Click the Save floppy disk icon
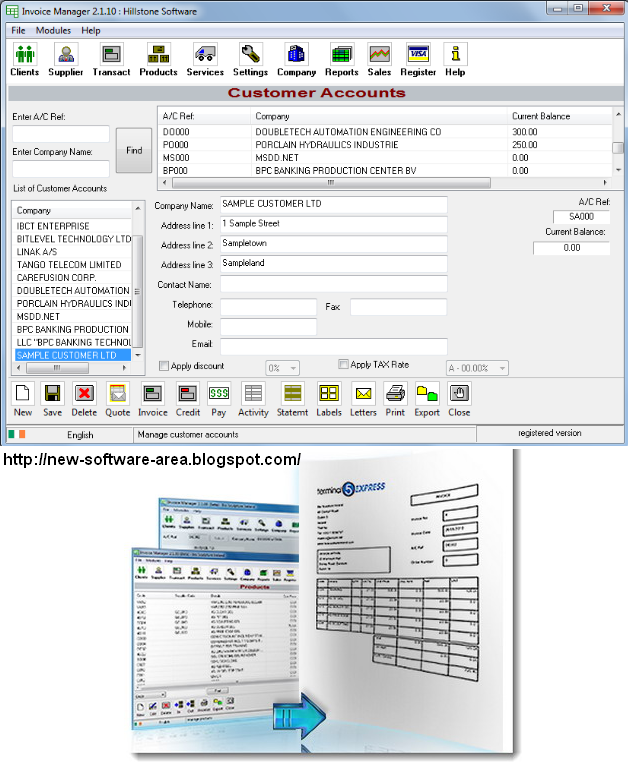 point(52,393)
